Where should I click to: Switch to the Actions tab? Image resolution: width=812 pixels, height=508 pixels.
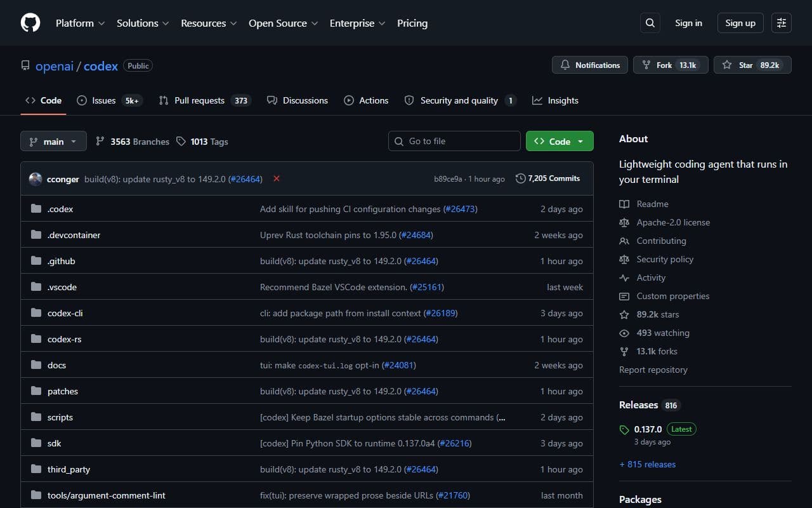[x=366, y=100]
